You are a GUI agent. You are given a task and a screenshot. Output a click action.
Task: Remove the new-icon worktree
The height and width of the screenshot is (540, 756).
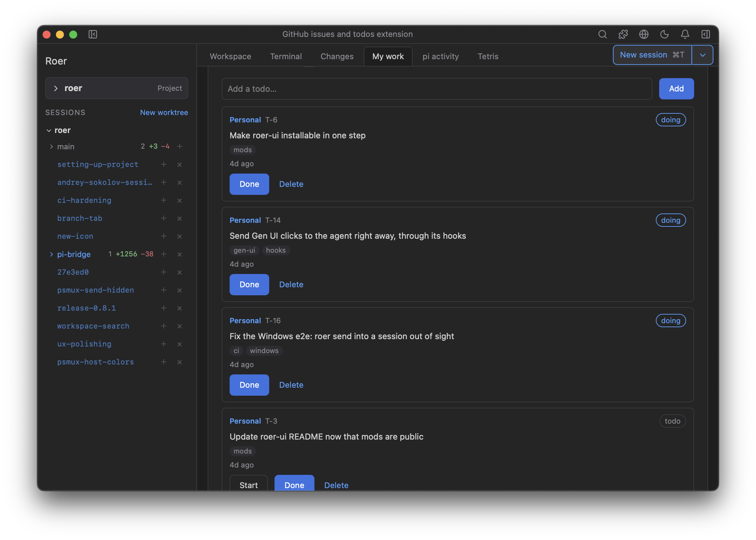point(180,236)
